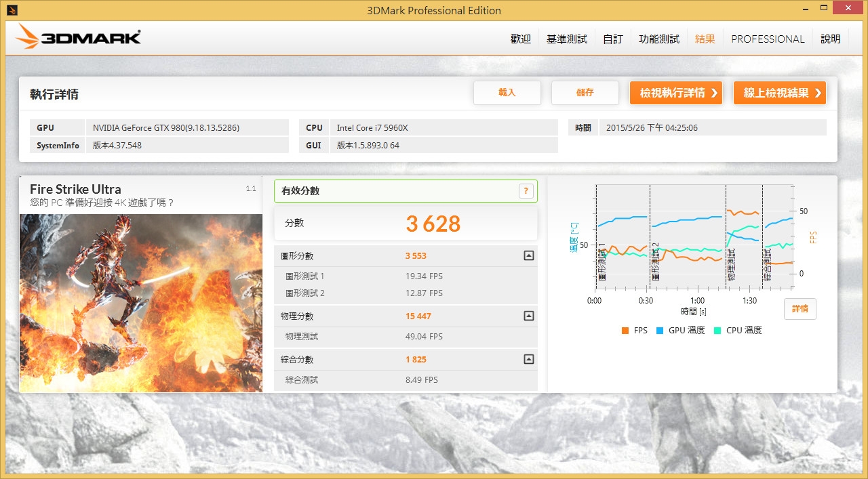The image size is (868, 479).
Task: Click the 綜合測試 result 8.49 FPS
Action: pos(422,380)
